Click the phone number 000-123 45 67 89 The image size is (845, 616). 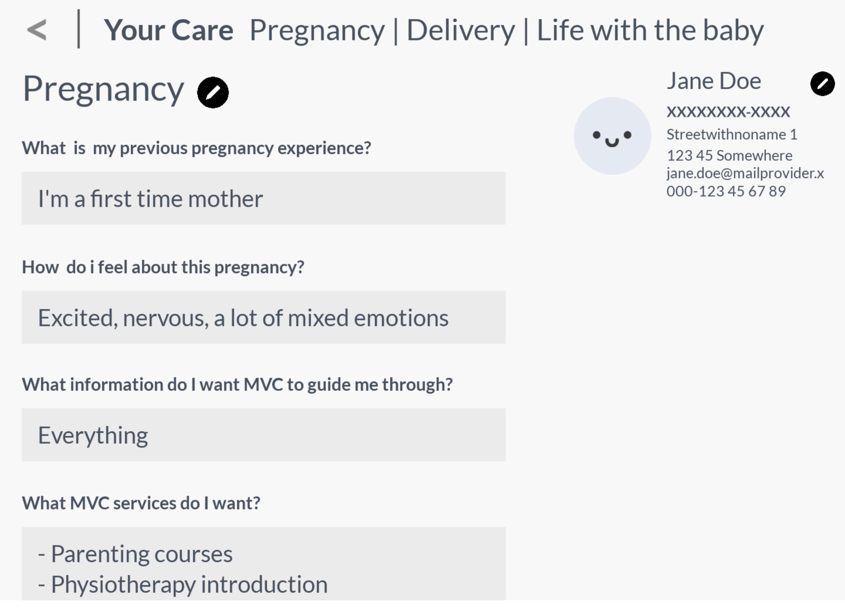(726, 191)
